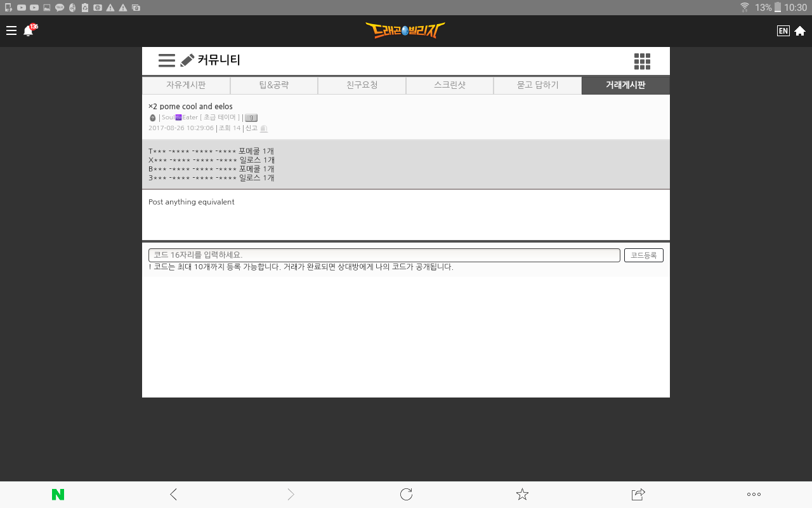812x508 pixels.
Task: Bookmark the page with the star icon
Action: [522, 495]
